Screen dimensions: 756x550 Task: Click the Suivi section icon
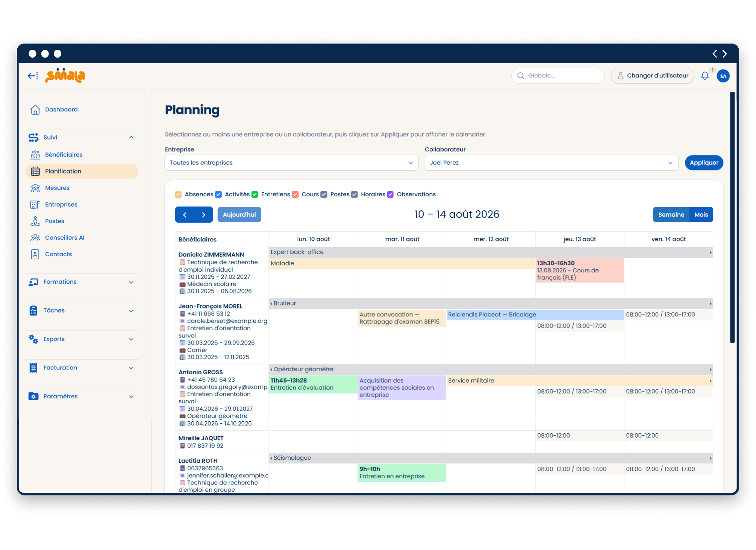33,137
